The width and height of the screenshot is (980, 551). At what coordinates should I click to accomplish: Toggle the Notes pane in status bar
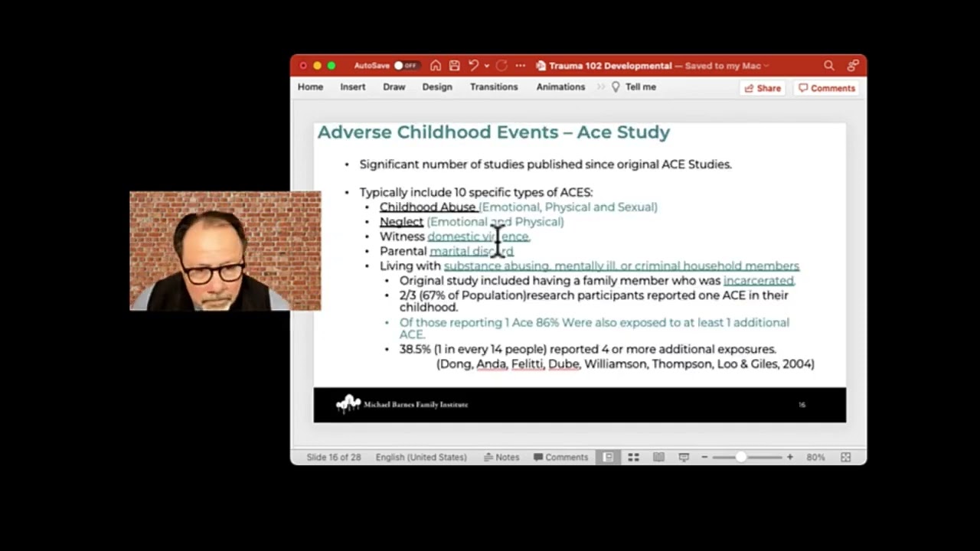point(501,457)
